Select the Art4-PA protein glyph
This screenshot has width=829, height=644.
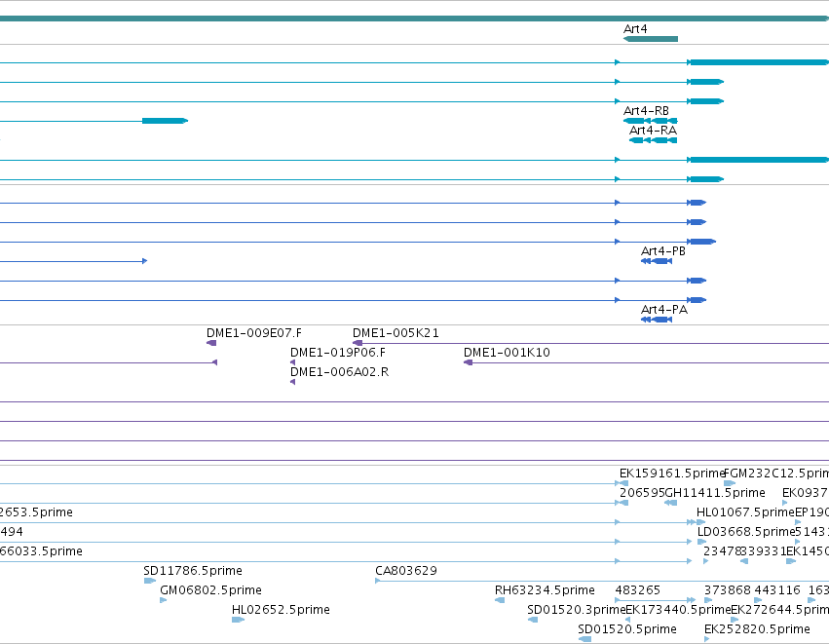(x=657, y=320)
